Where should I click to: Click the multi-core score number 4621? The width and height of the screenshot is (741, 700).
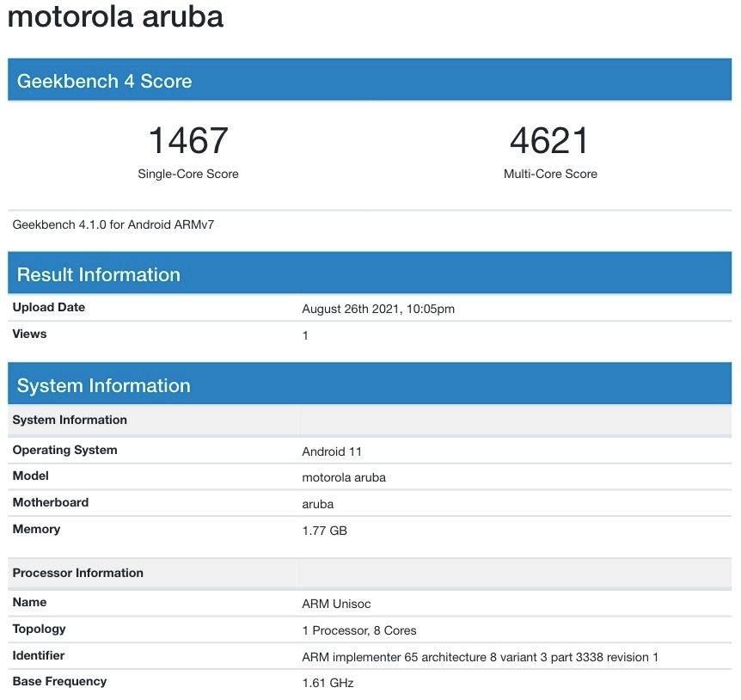click(550, 141)
